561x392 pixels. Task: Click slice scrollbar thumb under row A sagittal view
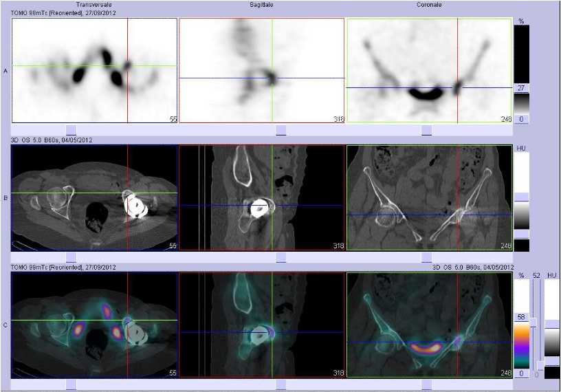(x=281, y=130)
